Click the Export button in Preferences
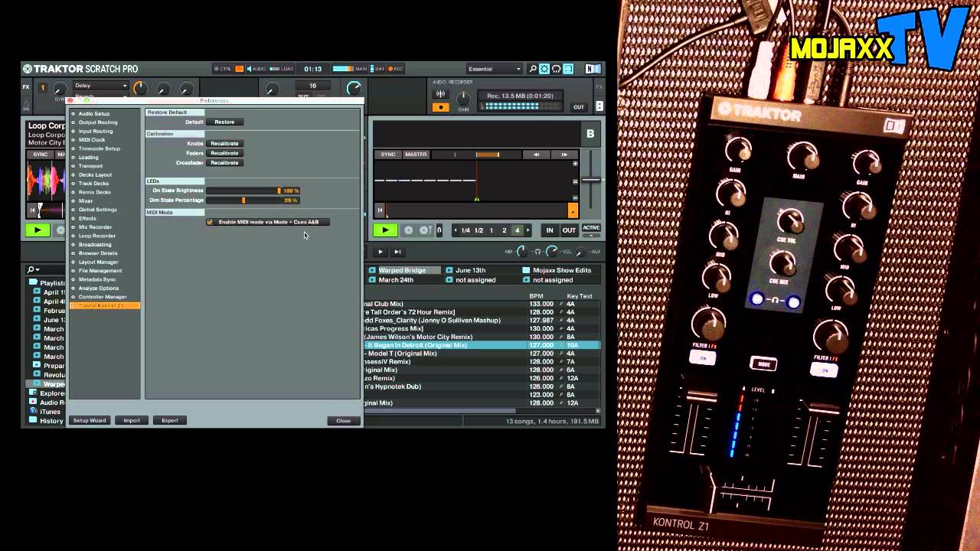 click(x=170, y=420)
